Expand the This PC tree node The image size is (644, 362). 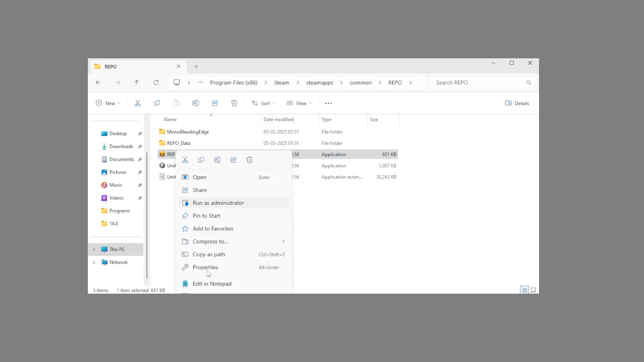pyautogui.click(x=94, y=249)
